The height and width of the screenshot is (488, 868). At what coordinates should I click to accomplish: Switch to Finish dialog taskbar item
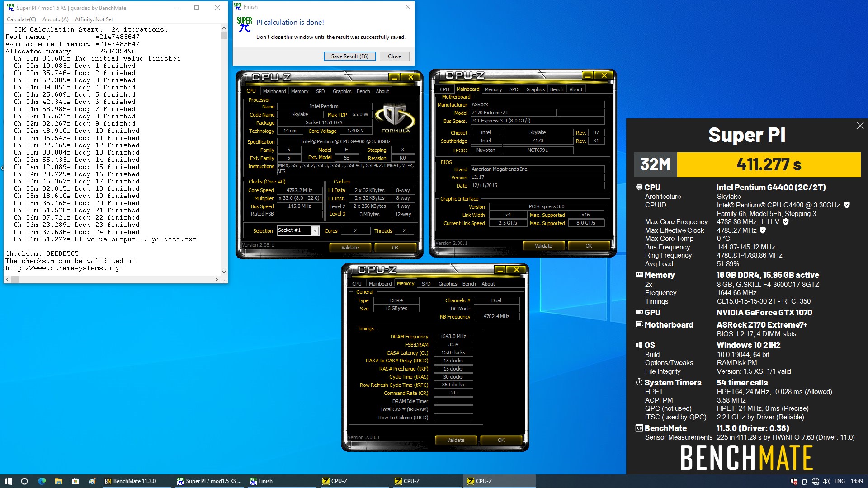pos(283,481)
